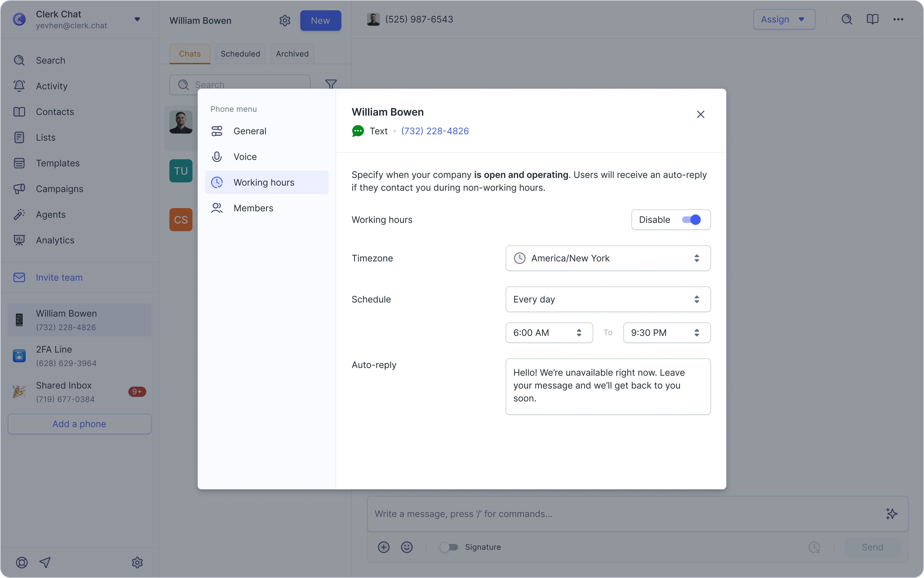Click the add attachment plus icon
This screenshot has width=924, height=578.
pyautogui.click(x=384, y=547)
